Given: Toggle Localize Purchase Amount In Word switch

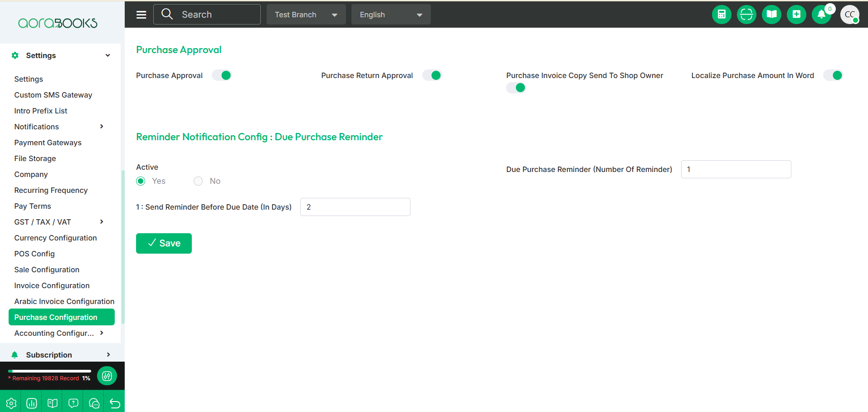Looking at the screenshot, I should point(833,75).
